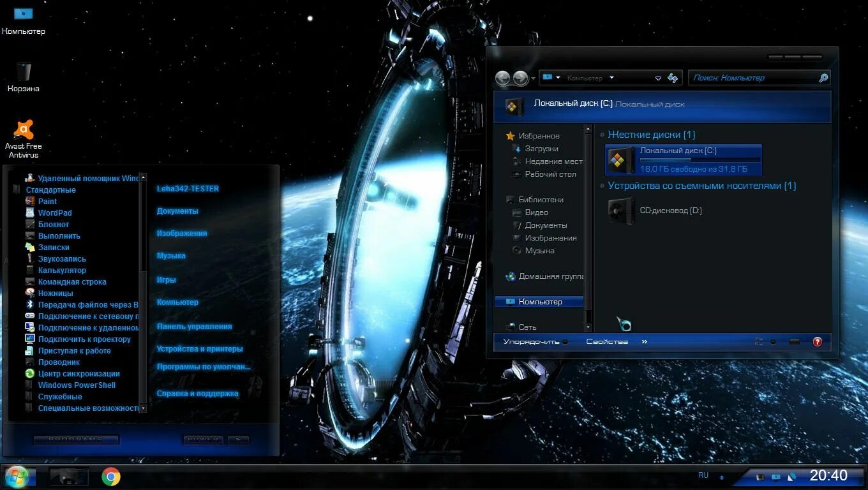
Task: Open Записки sticky notes
Action: click(x=47, y=248)
